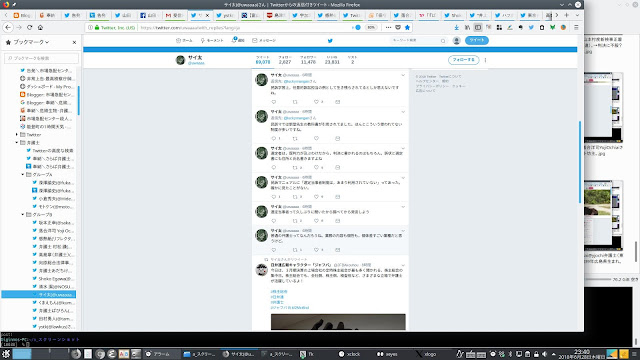Focus the ブックマークを検索 search field

pos(41,58)
